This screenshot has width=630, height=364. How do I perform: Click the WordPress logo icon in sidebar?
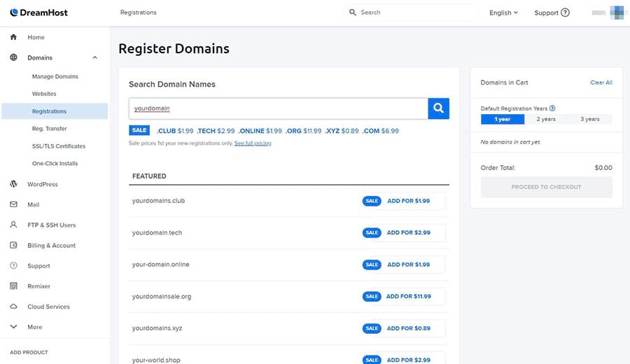(13, 184)
